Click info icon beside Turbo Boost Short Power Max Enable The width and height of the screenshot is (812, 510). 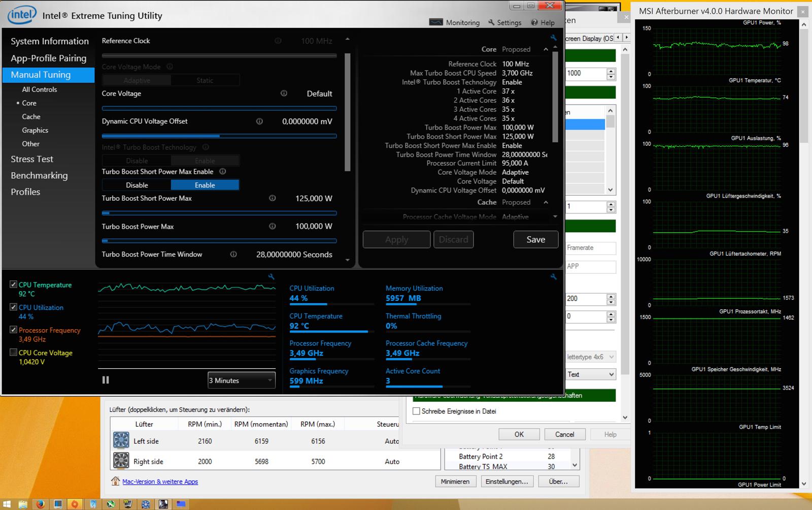coord(222,172)
